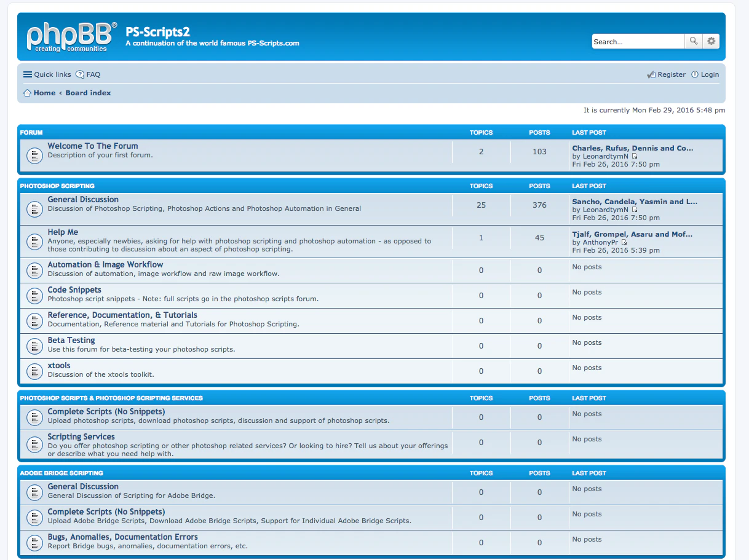The width and height of the screenshot is (749, 560).
Task: Open the Login page
Action: [x=705, y=74]
